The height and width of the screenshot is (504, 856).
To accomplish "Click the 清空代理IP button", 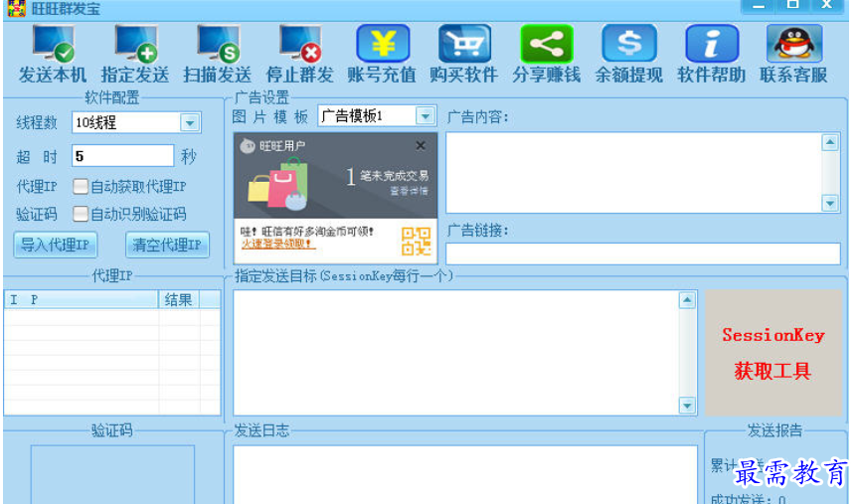I will tap(167, 245).
